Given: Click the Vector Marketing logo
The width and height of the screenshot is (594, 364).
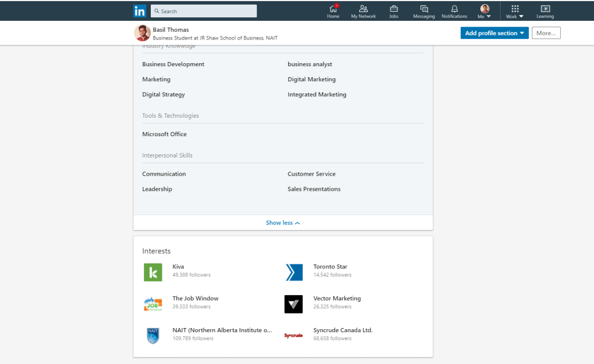Looking at the screenshot, I should pos(294,304).
